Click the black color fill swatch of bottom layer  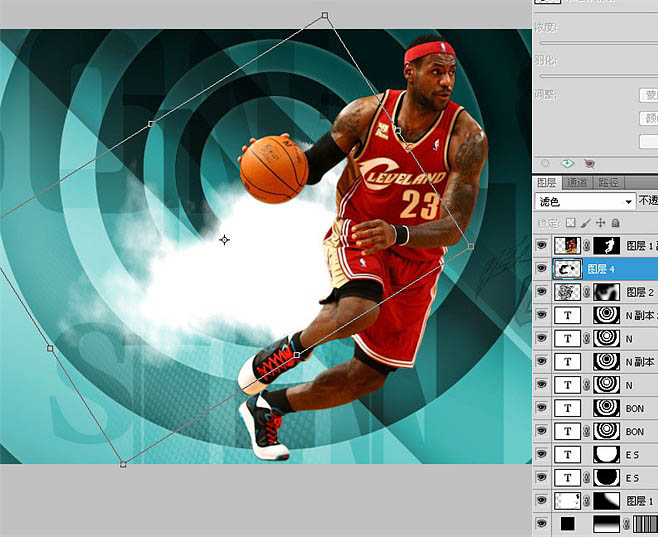tap(567, 524)
